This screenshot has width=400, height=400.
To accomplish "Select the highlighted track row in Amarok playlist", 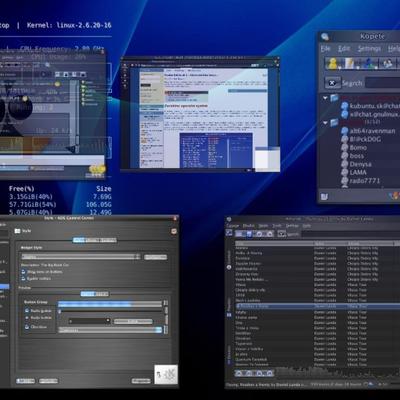I will pyautogui.click(x=317, y=306).
